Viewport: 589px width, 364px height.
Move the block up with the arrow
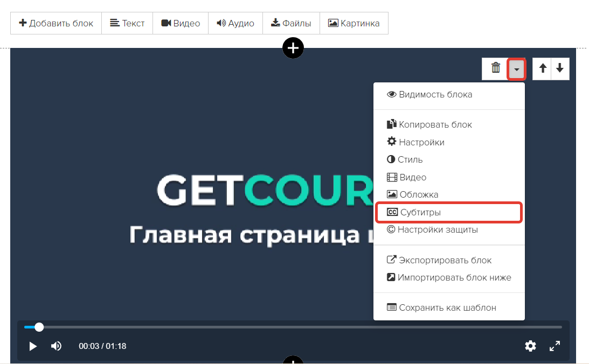[543, 68]
